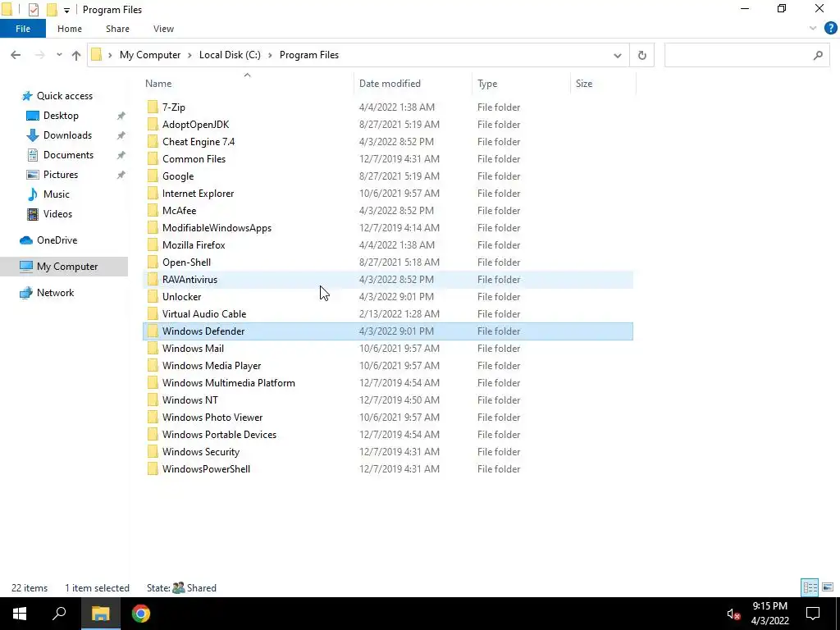Click the 7-Zip folder icon

[x=153, y=107]
